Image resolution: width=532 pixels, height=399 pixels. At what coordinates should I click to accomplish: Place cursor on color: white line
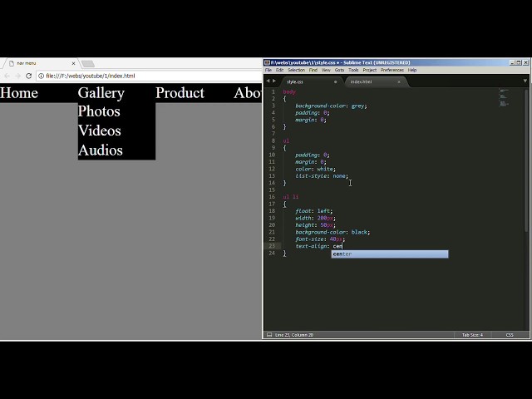pyautogui.click(x=315, y=169)
